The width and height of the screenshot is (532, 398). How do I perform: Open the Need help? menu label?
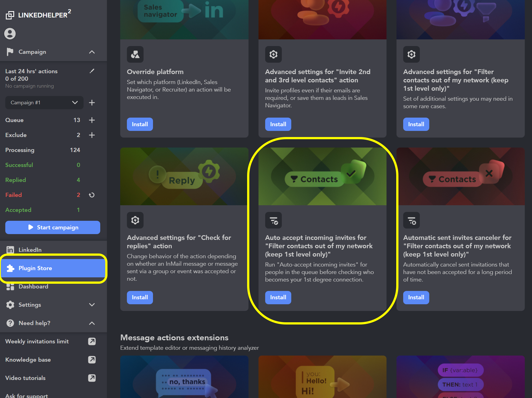tap(34, 323)
